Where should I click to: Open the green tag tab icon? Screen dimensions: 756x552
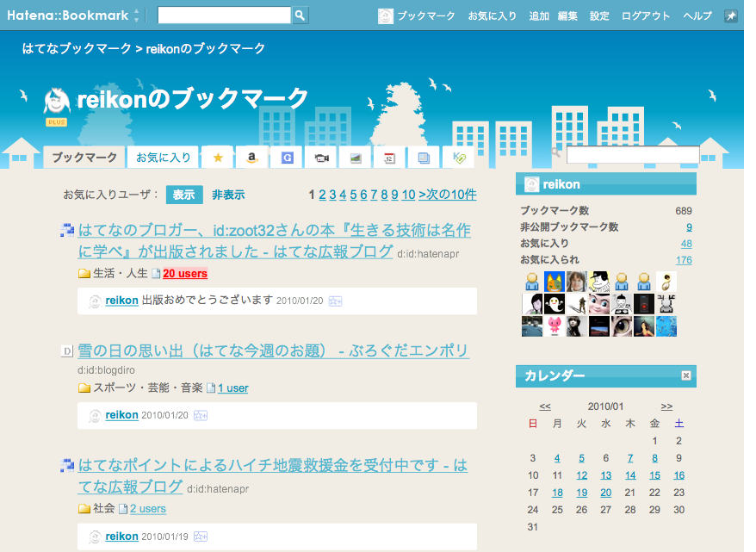459,158
